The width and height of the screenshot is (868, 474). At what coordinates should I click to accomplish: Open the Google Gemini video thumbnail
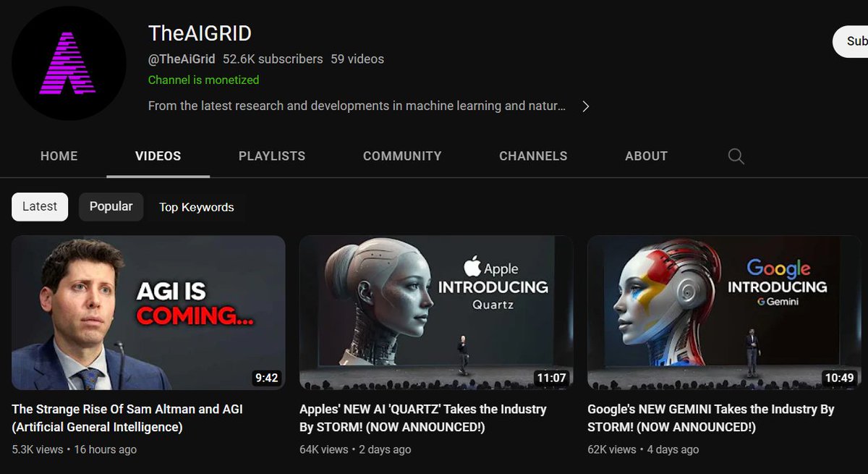[724, 313]
